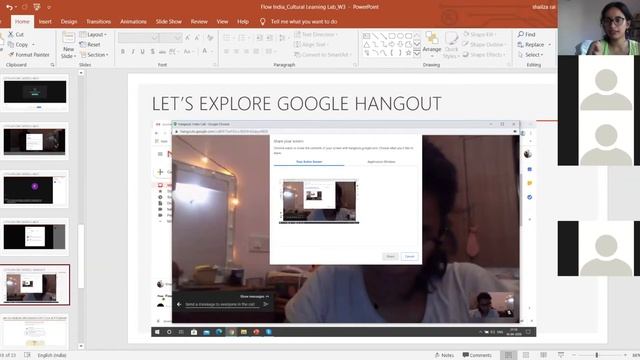Switch to the Slide Show tab
Viewport: 640px width, 360px height.
169,22
